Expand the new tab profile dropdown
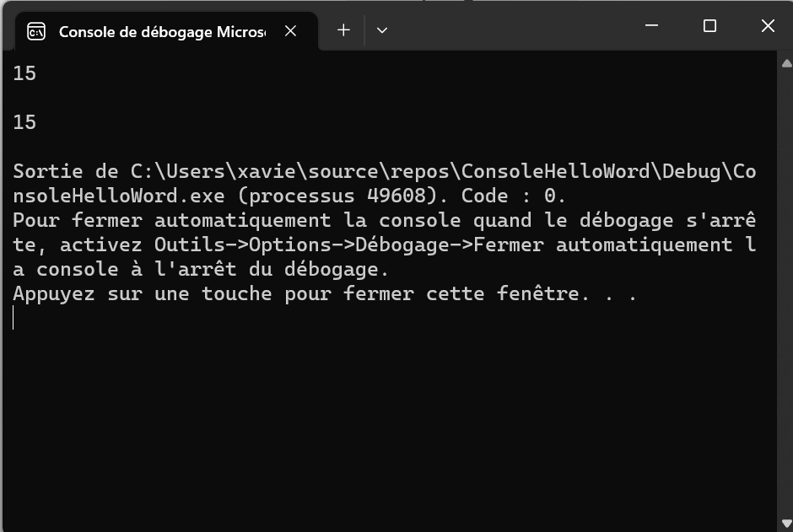 point(382,30)
